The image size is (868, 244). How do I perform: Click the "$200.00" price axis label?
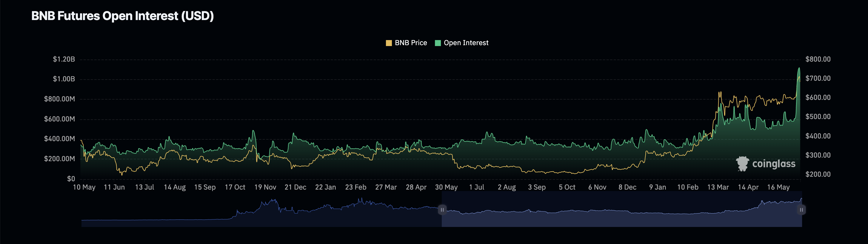click(x=818, y=175)
